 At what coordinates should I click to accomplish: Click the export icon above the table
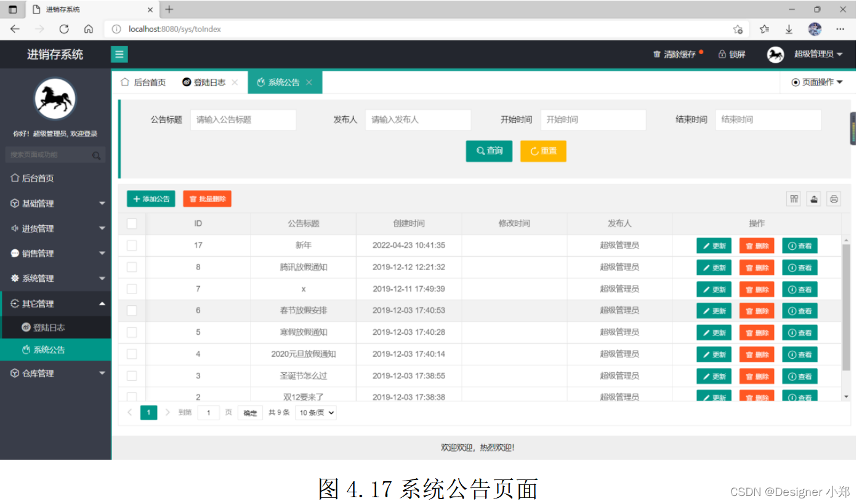(813, 199)
